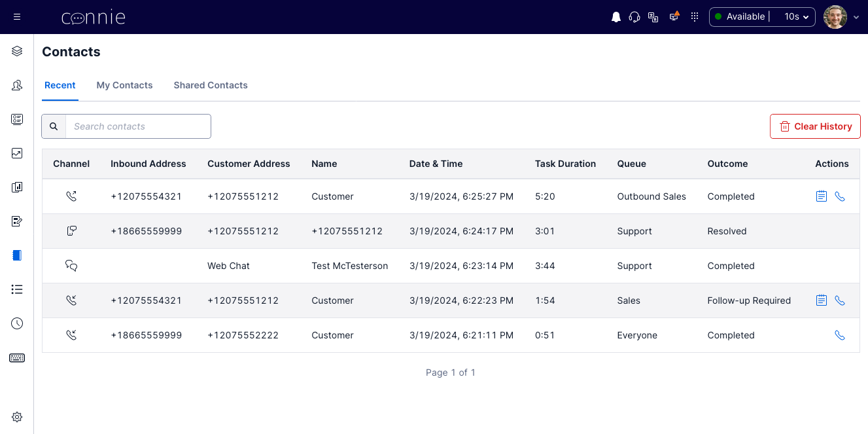This screenshot has height=434, width=868.
Task: Open the headset icon in header
Action: pyautogui.click(x=634, y=17)
